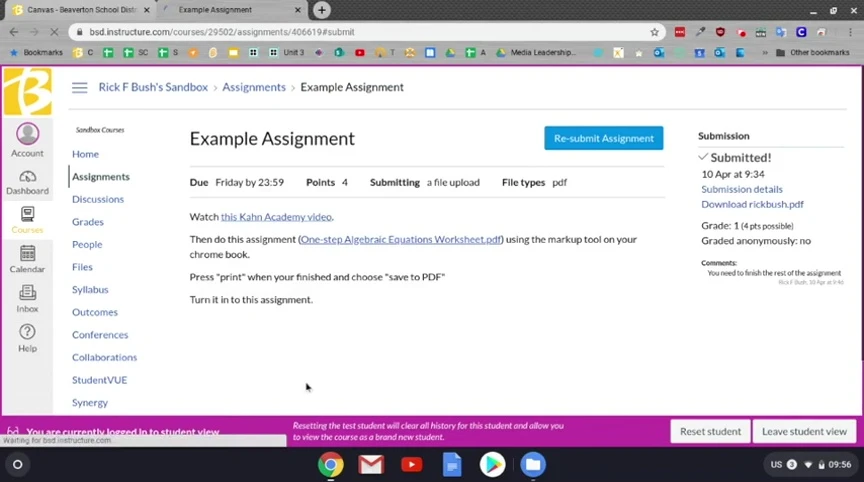Click the US keyboard input indicator
This screenshot has height=482, width=864.
coord(776,464)
